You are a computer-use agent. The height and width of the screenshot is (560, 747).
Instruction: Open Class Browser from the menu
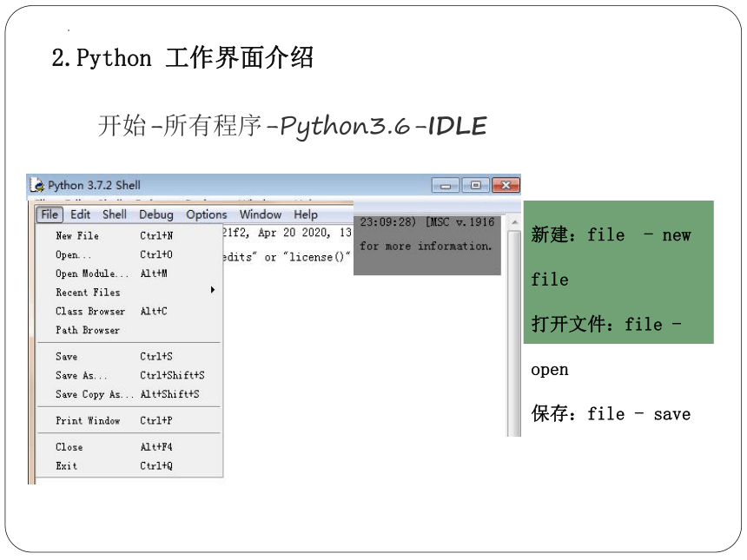tap(129, 312)
